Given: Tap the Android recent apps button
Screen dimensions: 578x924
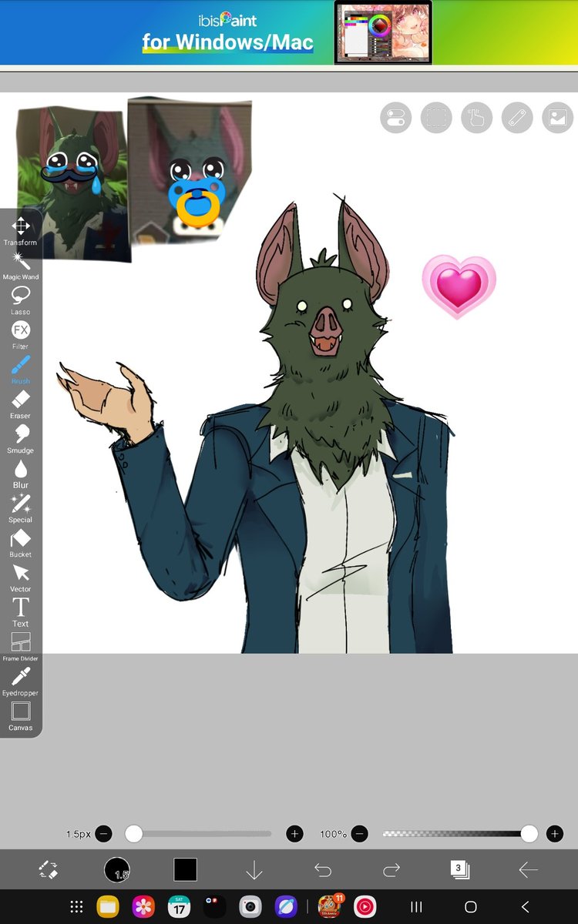Looking at the screenshot, I should tap(416, 907).
